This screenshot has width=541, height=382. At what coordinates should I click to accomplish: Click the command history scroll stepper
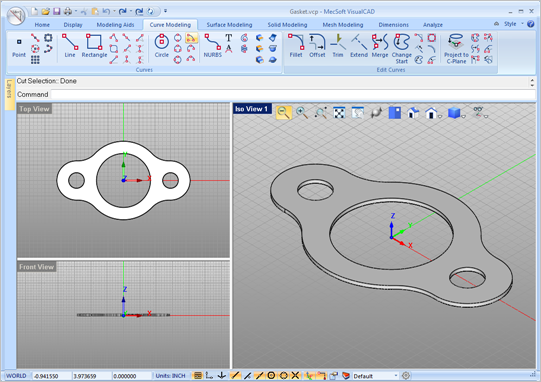532,82
